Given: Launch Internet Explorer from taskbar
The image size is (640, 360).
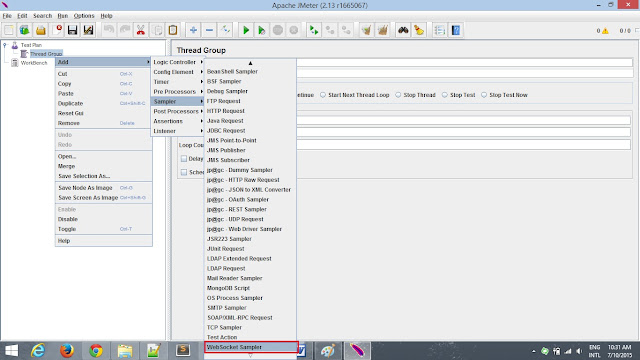Looking at the screenshot, I should click(x=38, y=351).
